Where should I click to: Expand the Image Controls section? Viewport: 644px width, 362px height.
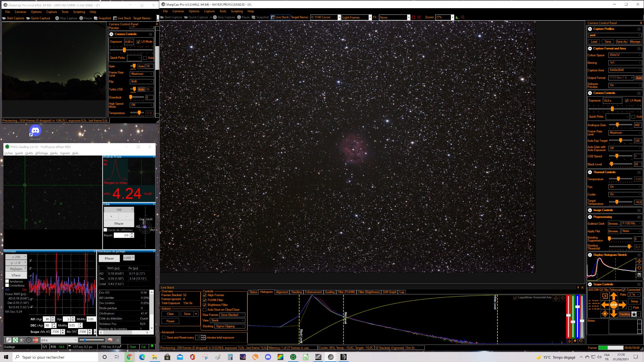(x=590, y=210)
